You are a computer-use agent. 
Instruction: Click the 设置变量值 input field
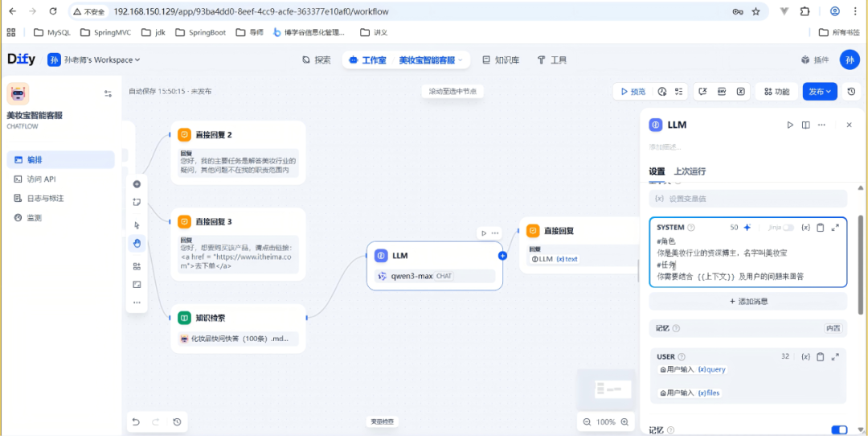point(747,199)
